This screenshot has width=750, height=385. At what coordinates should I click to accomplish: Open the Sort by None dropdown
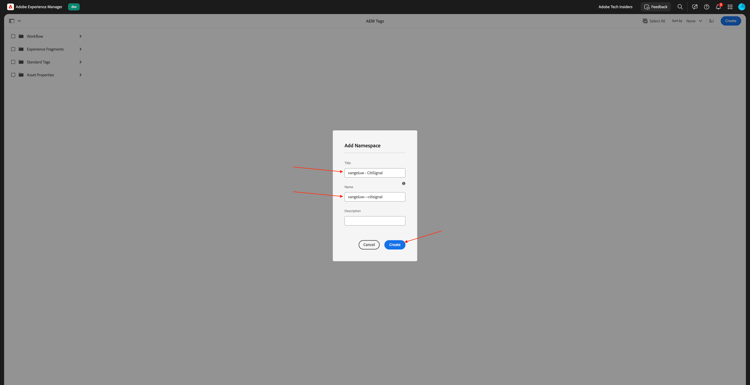click(x=694, y=21)
